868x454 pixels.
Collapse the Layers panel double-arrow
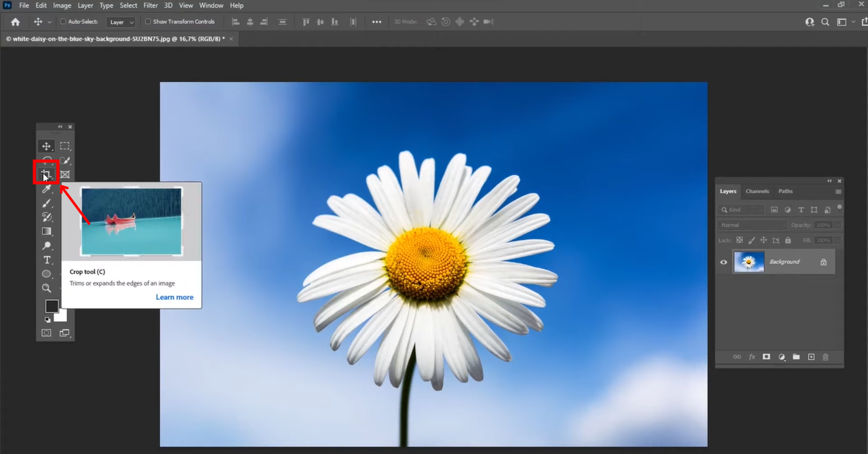click(x=829, y=181)
